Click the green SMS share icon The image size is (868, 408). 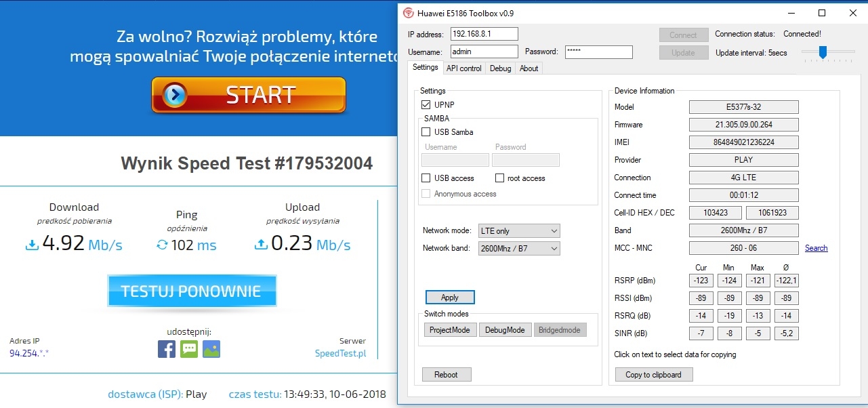pos(189,349)
